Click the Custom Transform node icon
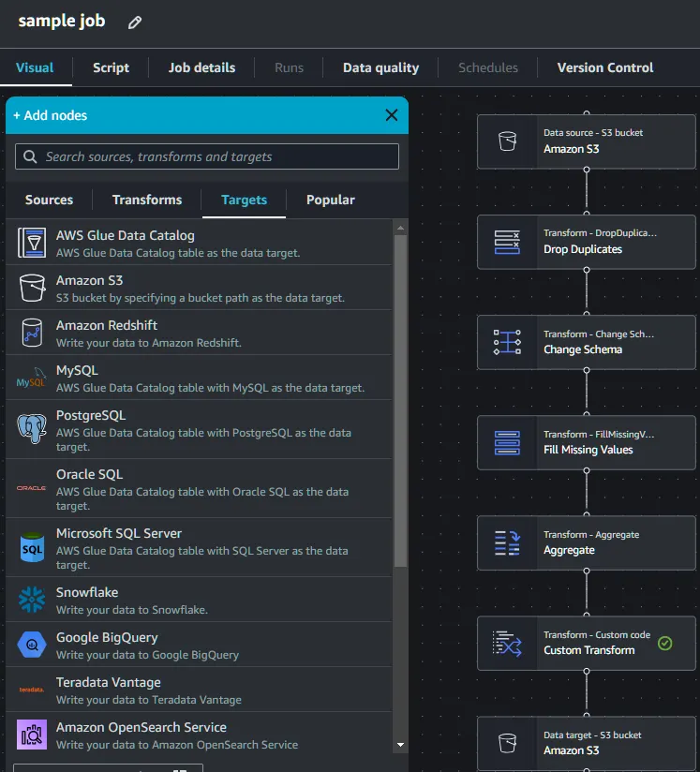This screenshot has height=772, width=700. point(507,644)
